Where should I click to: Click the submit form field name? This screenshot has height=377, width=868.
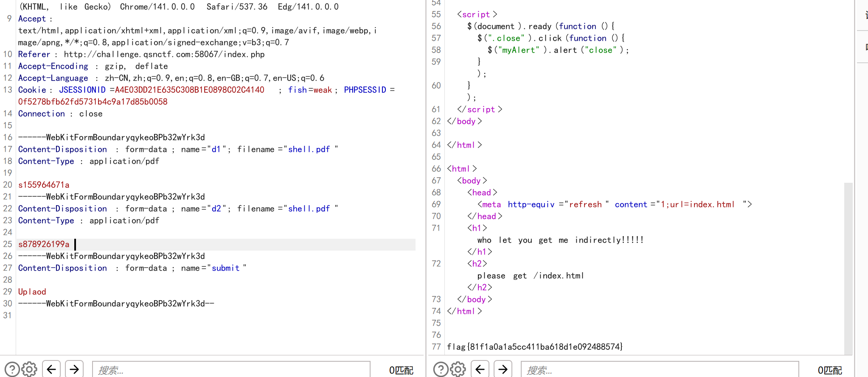[225, 268]
